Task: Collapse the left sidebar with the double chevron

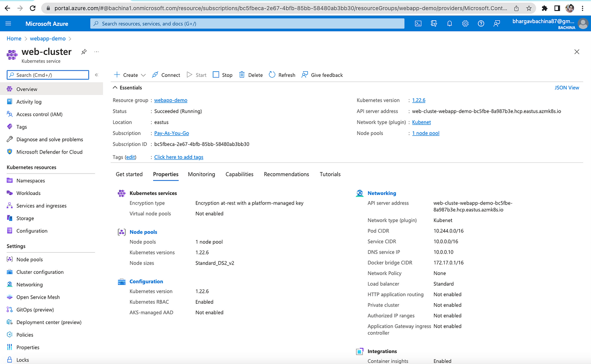Action: point(96,75)
